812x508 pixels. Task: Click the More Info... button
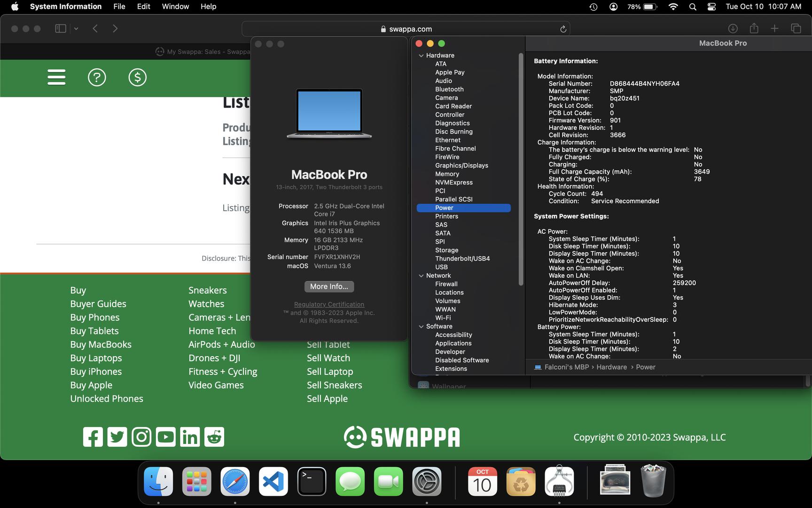329,286
